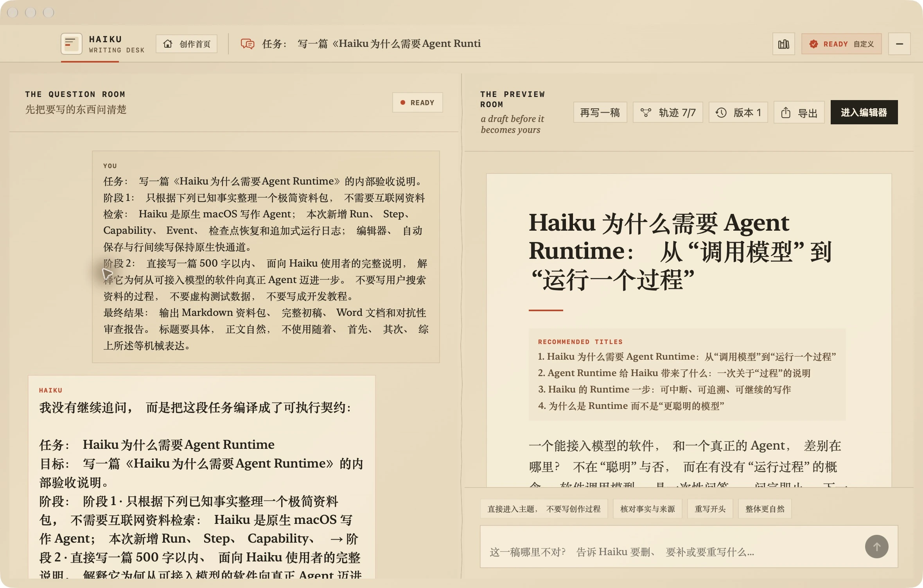Viewport: 923px width, 588px height.
Task: Click the READY badge in Question Room
Action: pos(417,102)
